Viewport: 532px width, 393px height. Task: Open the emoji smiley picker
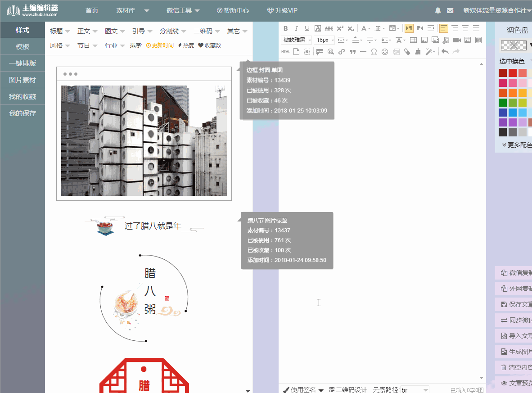385,52
